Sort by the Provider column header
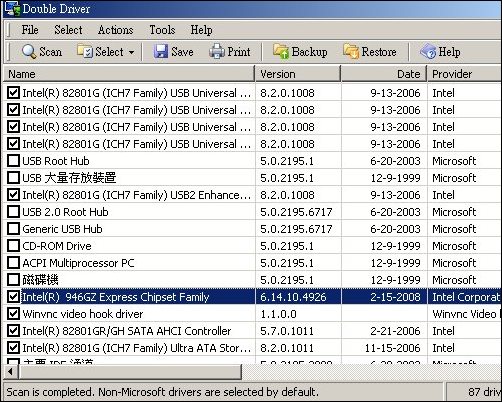The image size is (502, 402). (465, 74)
